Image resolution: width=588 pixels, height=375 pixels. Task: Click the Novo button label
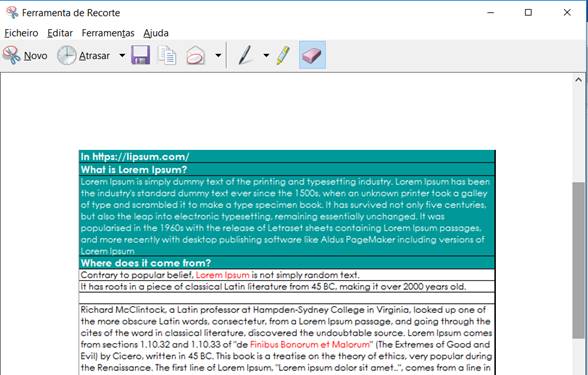[36, 56]
